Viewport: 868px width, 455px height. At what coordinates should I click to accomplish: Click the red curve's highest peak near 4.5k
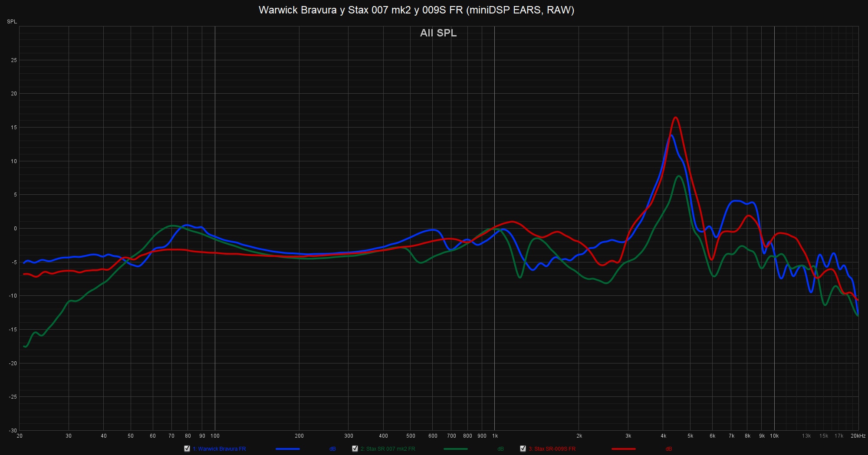tap(675, 117)
